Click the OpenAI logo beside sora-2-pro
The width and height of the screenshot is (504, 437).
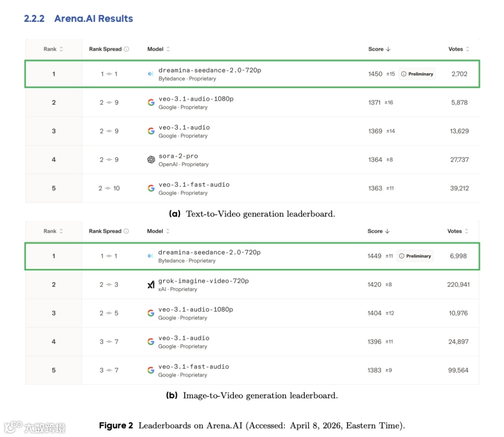coord(151,160)
